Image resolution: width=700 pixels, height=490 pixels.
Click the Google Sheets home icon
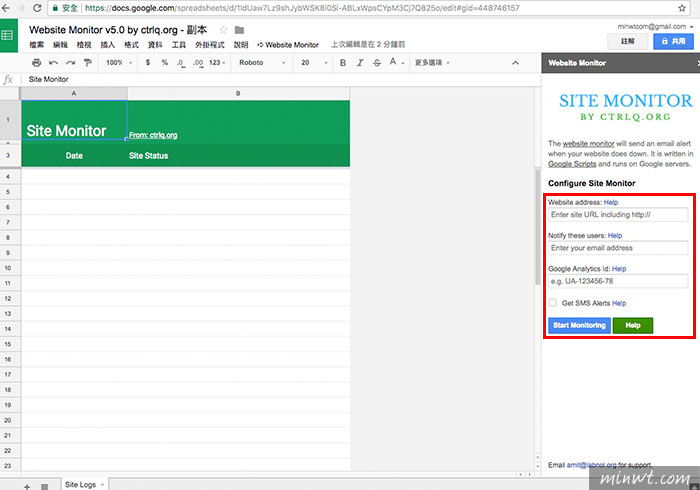[8, 35]
